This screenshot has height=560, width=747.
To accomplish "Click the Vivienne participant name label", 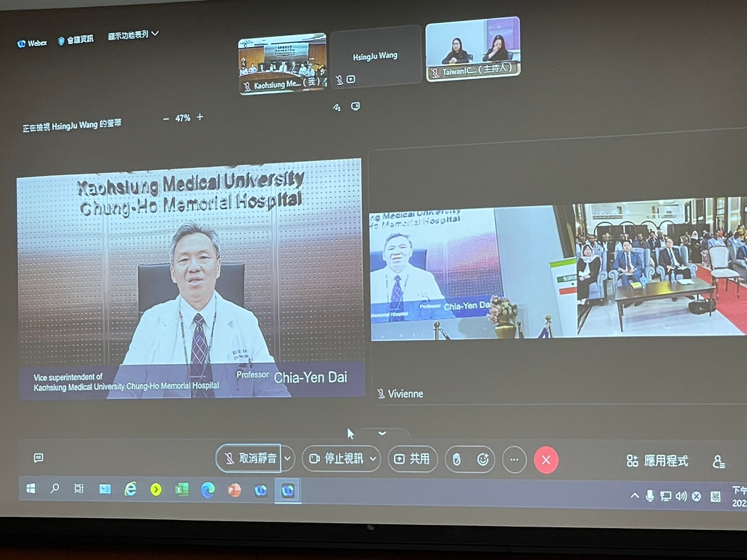I will click(405, 394).
